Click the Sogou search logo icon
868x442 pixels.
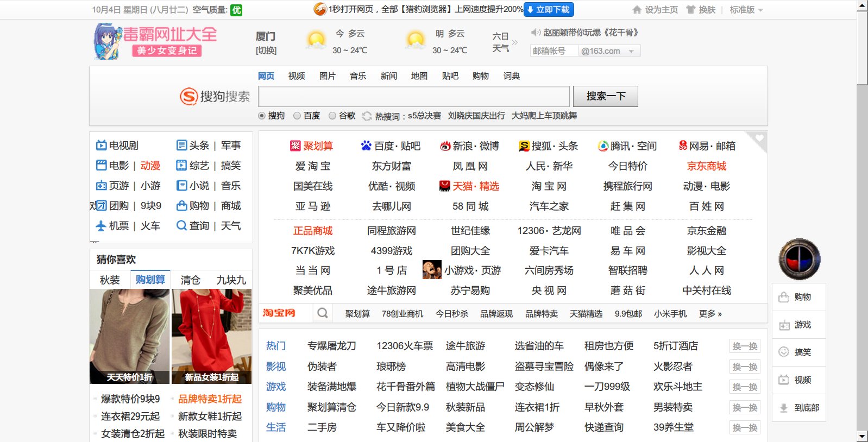tap(188, 97)
